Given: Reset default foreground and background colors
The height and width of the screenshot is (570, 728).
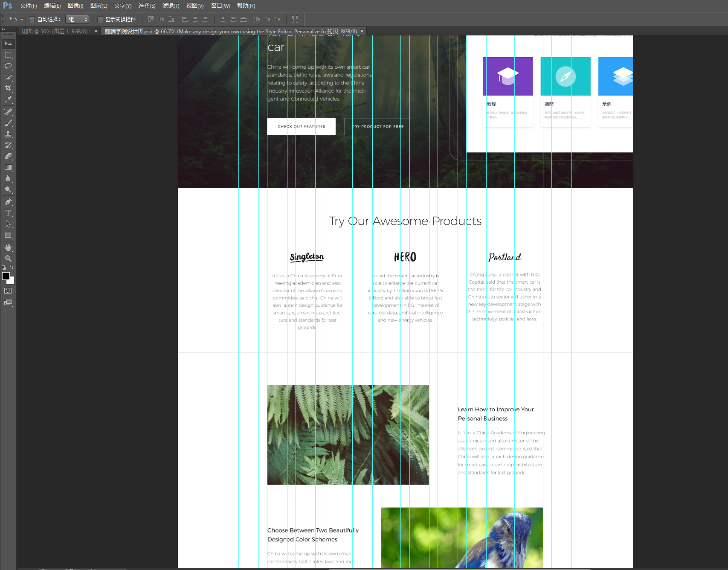Looking at the screenshot, I should (4, 268).
